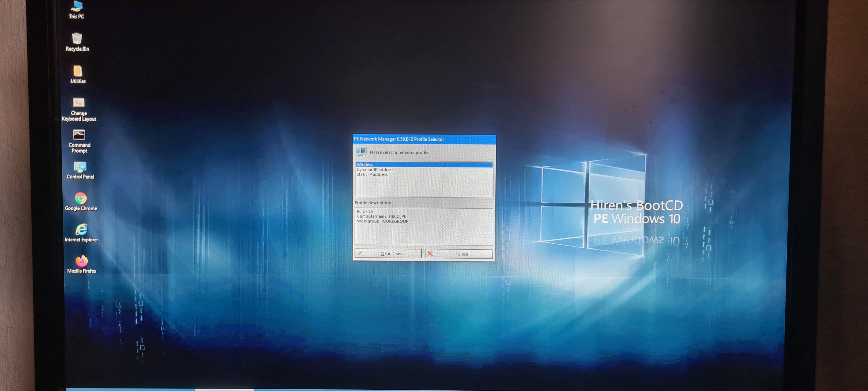The image size is (868, 391).
Task: Open the Utilities folder icon
Action: (78, 74)
